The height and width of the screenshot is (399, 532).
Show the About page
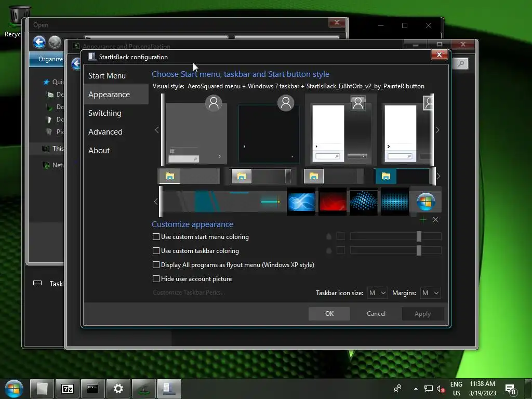coord(99,150)
